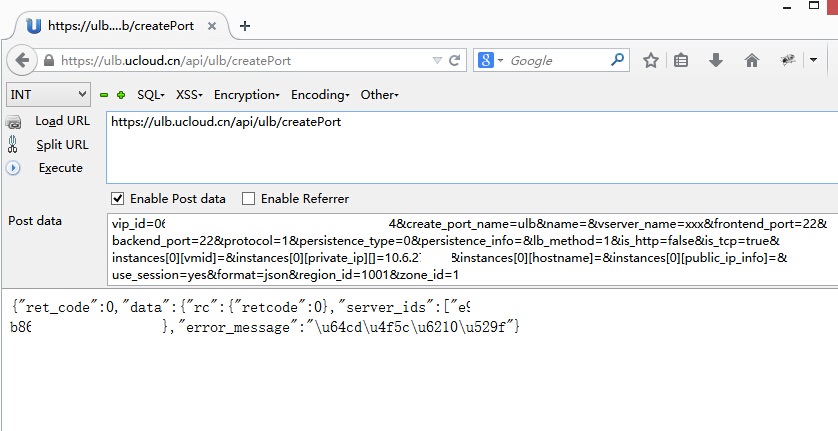This screenshot has height=431, width=838.
Task: Open the Other menu in HackBar
Action: [x=379, y=95]
